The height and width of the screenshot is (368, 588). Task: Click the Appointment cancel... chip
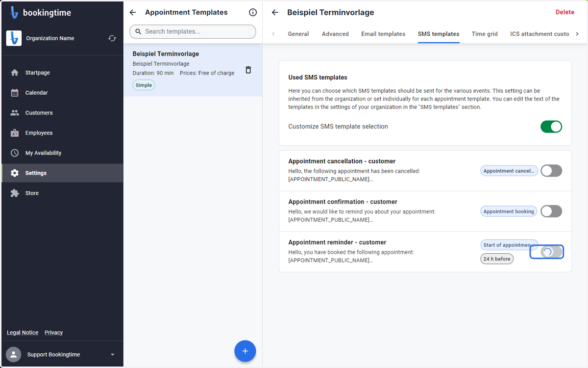pos(509,171)
